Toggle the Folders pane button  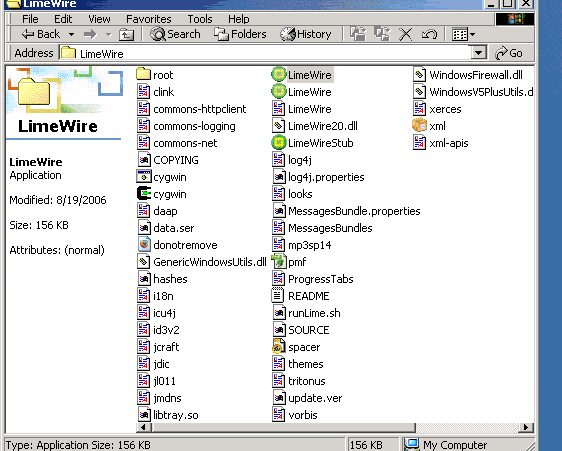(x=240, y=34)
